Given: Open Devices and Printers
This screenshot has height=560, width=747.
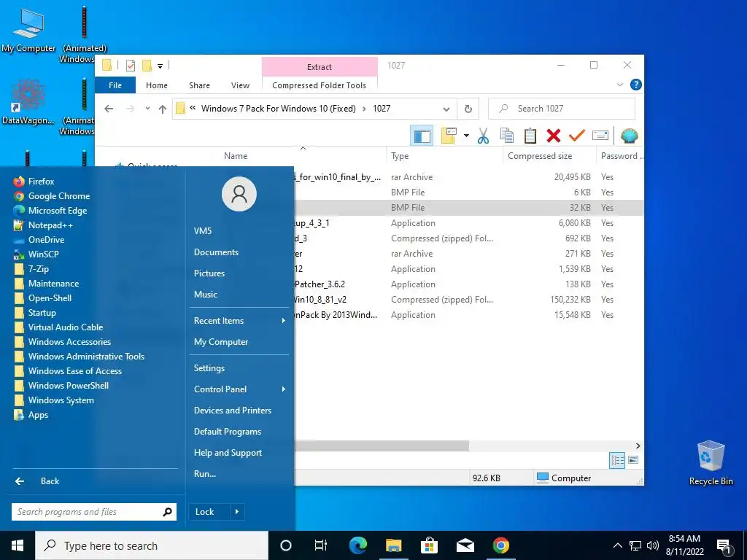Looking at the screenshot, I should [x=233, y=411].
